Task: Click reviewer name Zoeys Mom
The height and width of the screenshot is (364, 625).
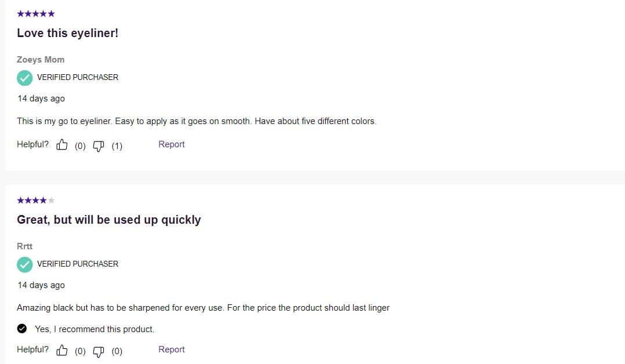Action: (41, 59)
